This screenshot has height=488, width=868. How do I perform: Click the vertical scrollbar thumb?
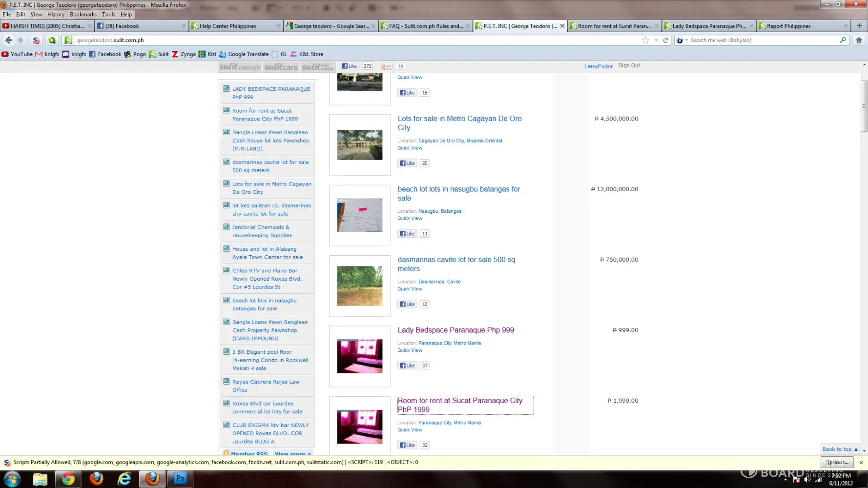[864, 106]
